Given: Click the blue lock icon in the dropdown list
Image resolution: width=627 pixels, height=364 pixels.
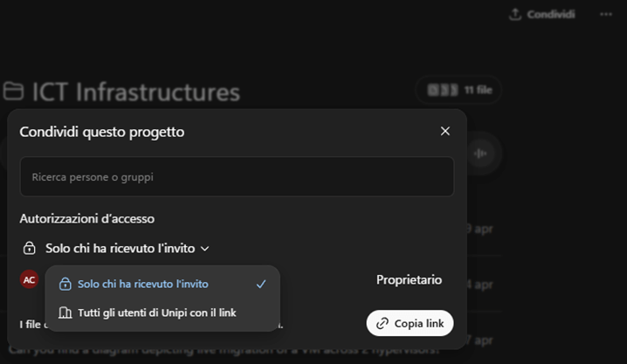Looking at the screenshot, I should [x=65, y=284].
